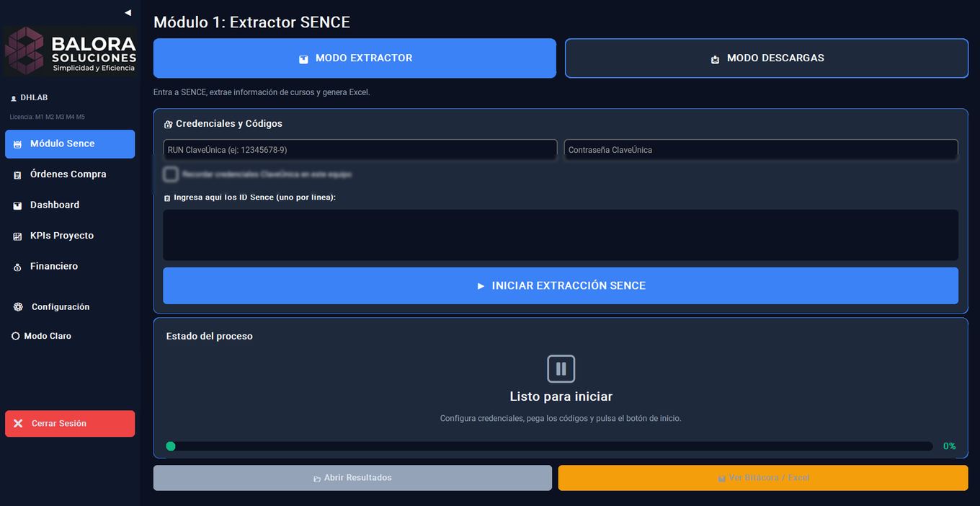Click the Listo para iniciar status text

pos(561,396)
